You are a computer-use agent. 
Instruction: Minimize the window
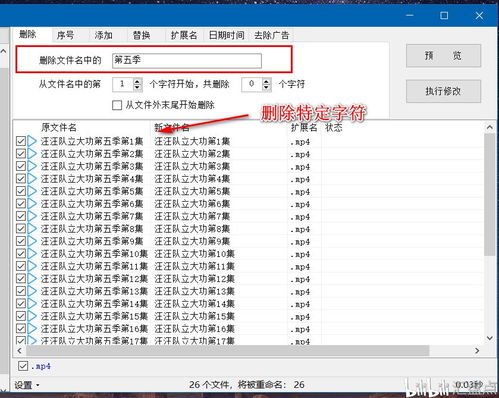410,15
